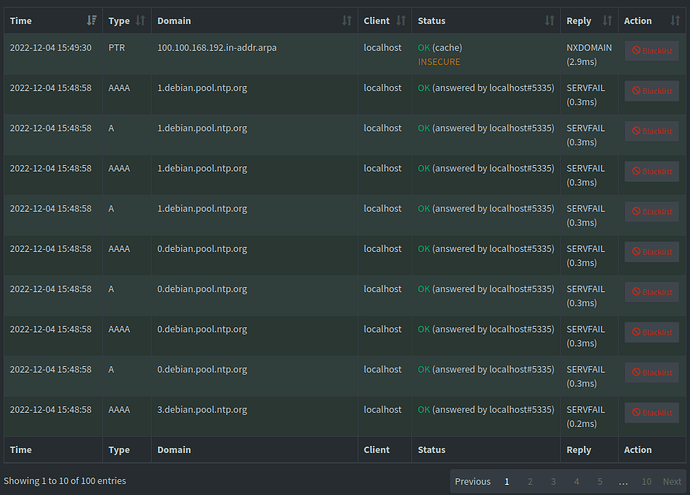Screen dimensions: 690x495
Task: Click the orange INSECURE status label
Action: (439, 61)
